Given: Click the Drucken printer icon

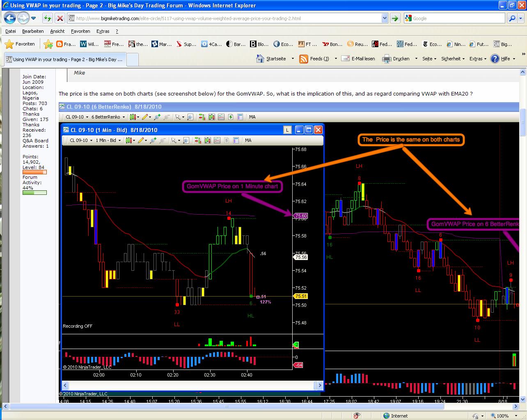Looking at the screenshot, I should click(x=387, y=59).
